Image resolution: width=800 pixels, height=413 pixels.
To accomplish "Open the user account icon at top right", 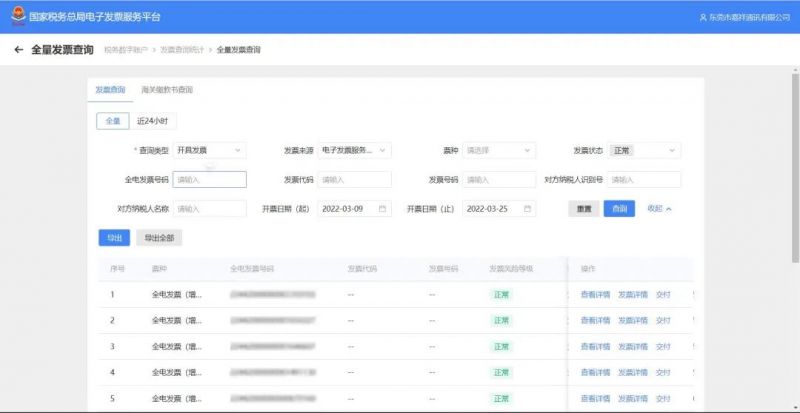I will 703,18.
